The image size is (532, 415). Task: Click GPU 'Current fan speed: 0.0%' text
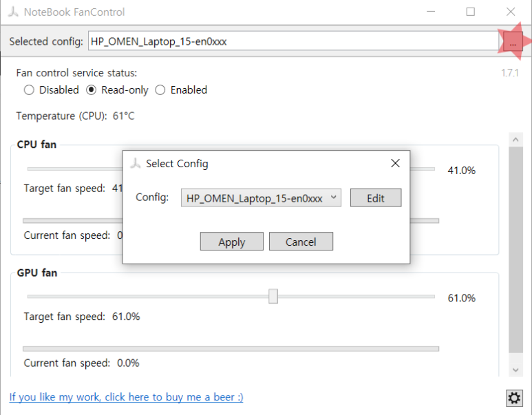(x=81, y=363)
